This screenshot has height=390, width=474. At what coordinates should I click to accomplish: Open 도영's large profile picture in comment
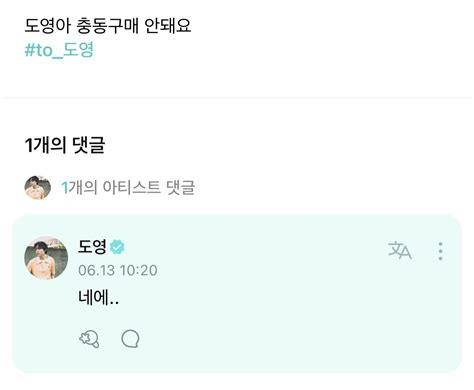point(46,258)
